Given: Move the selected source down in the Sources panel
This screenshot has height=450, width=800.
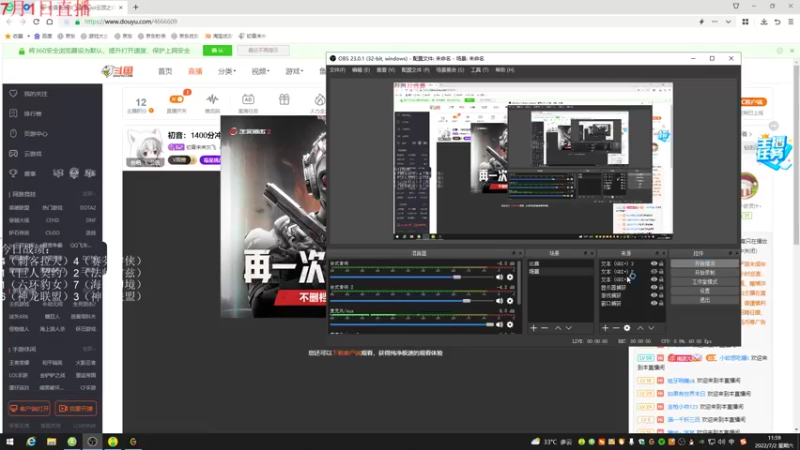Looking at the screenshot, I should (x=651, y=328).
